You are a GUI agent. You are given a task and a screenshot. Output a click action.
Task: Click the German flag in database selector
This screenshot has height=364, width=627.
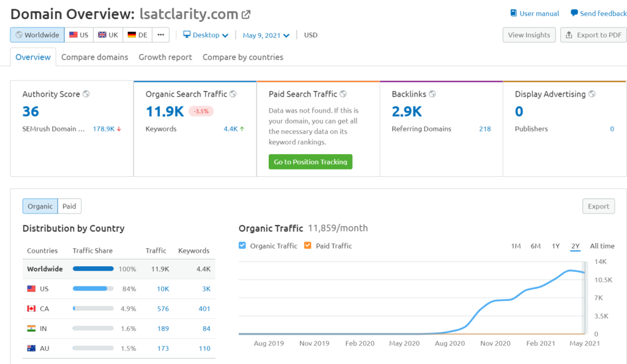click(x=132, y=35)
